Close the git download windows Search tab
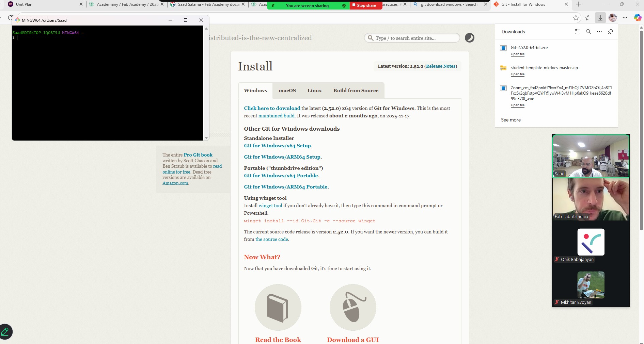The image size is (644, 344). pyautogui.click(x=486, y=4)
